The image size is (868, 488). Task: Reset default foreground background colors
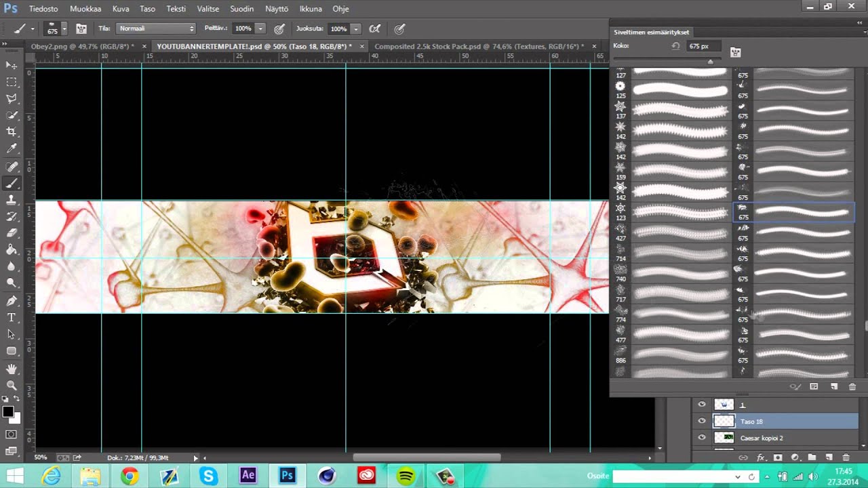tap(5, 400)
